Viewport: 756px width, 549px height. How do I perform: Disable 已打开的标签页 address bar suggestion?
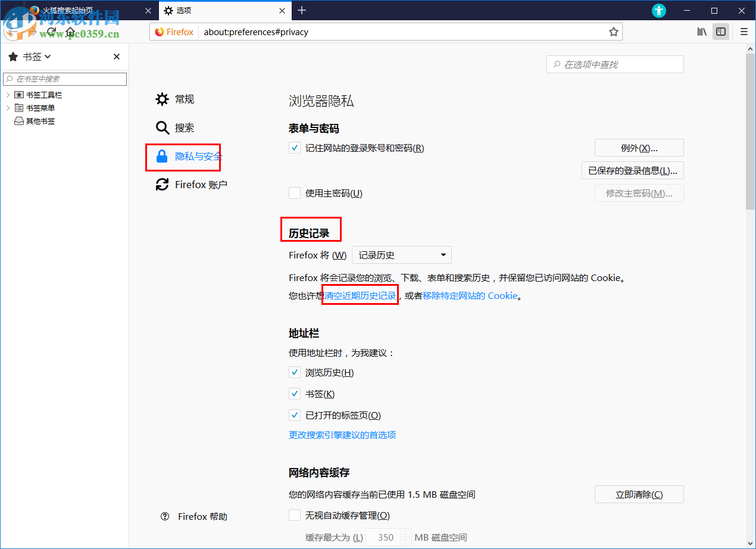pyautogui.click(x=294, y=414)
